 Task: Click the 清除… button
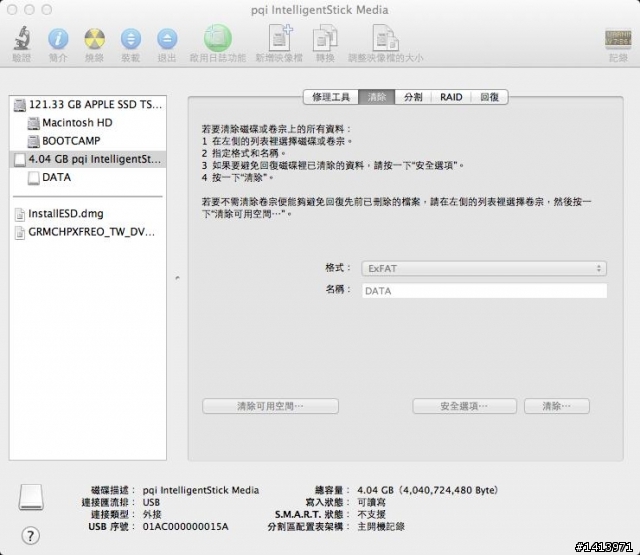pyautogui.click(x=557, y=406)
